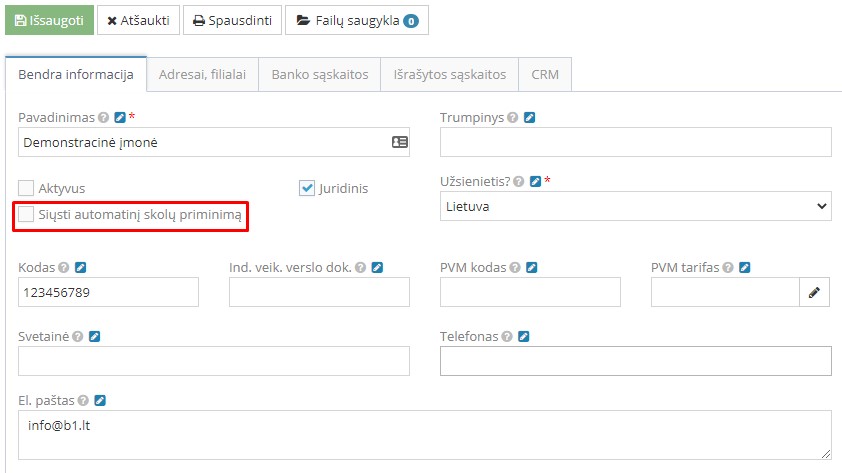Focus the Pavadinimas input with Demonstracinė įmonė
842x473 pixels.
click(214, 142)
